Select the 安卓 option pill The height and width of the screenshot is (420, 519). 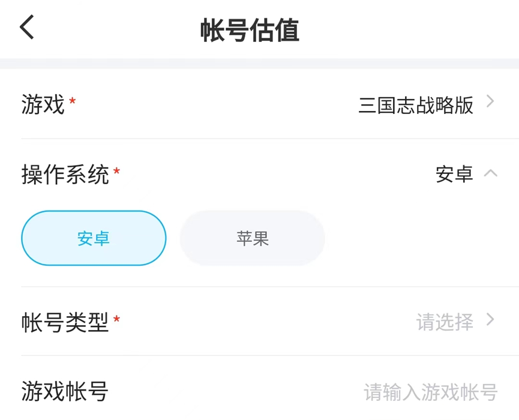click(94, 238)
